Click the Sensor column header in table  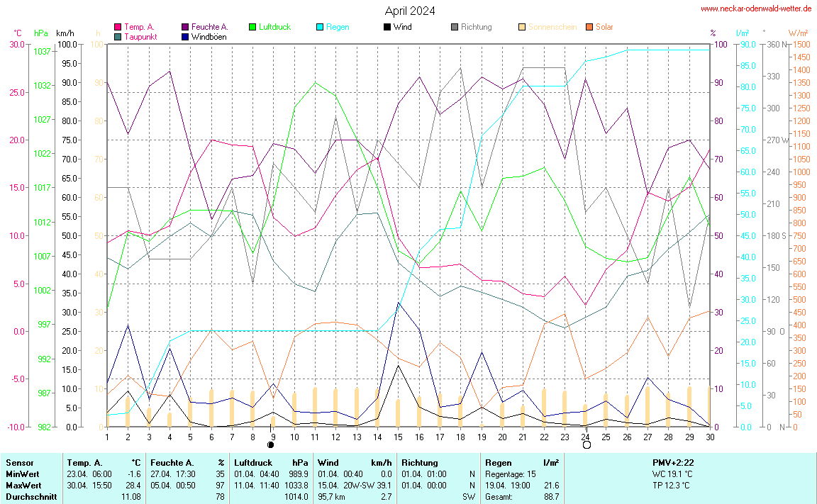[x=19, y=462]
